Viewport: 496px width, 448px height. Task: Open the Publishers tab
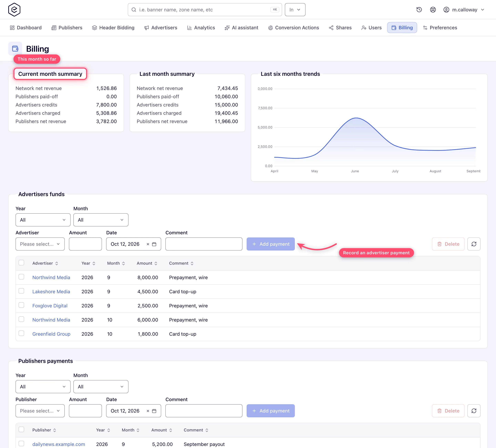[x=67, y=28]
